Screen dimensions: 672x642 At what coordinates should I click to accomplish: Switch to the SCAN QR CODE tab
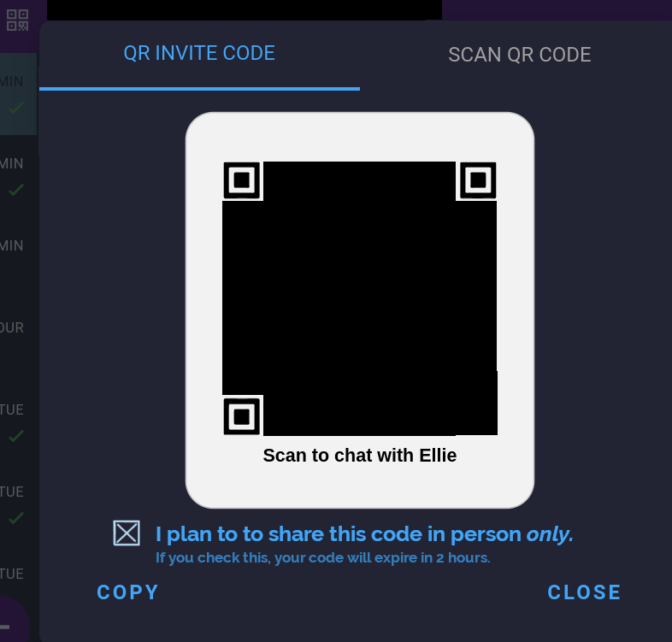tap(520, 55)
